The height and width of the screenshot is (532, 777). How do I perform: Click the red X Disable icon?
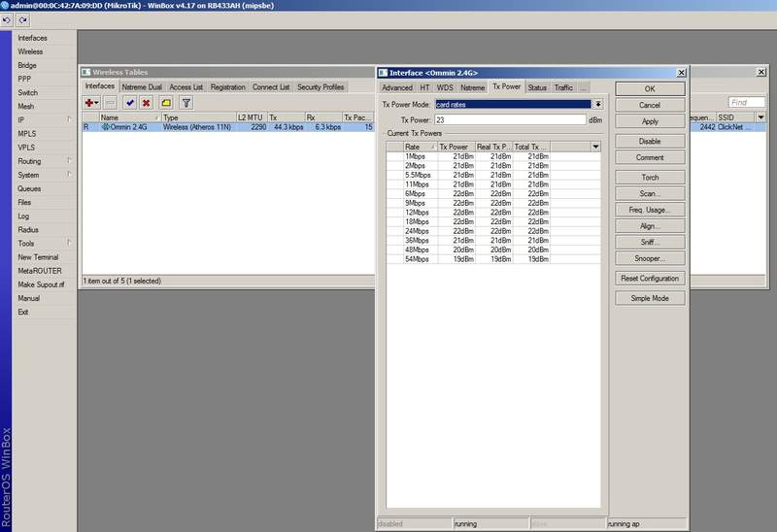146,102
